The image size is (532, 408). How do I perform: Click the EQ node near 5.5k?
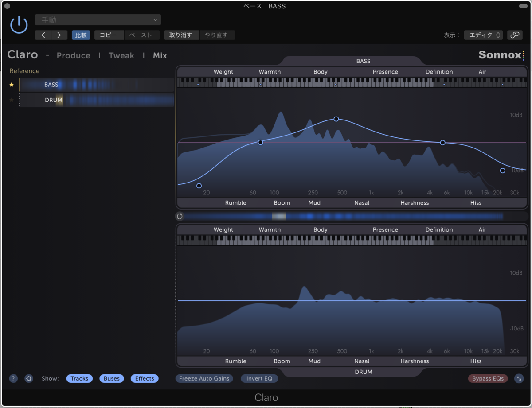[x=442, y=143]
